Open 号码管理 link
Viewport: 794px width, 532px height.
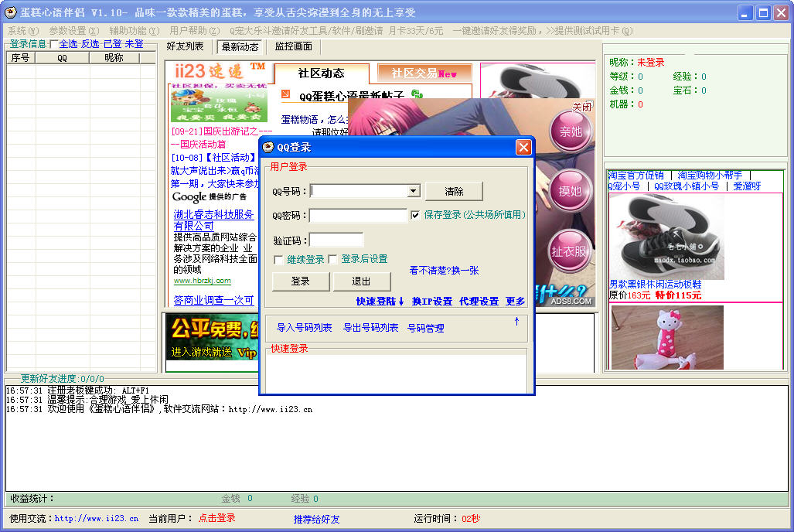(426, 329)
